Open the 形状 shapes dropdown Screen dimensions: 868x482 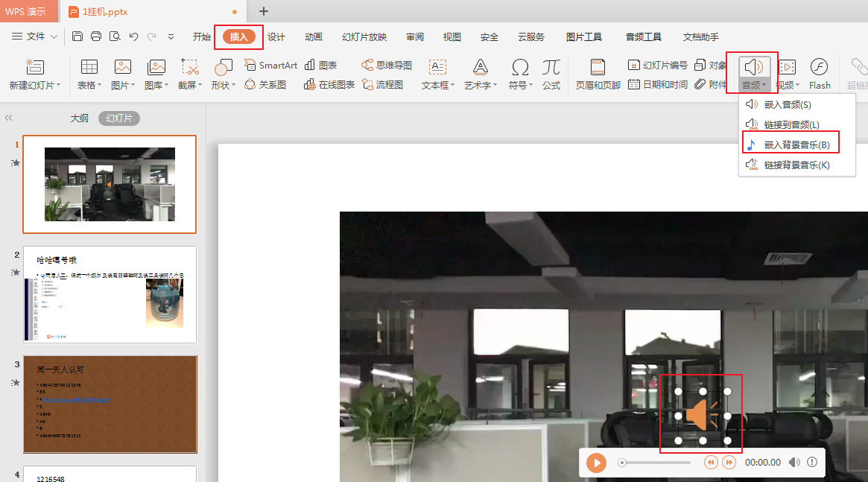tap(223, 85)
